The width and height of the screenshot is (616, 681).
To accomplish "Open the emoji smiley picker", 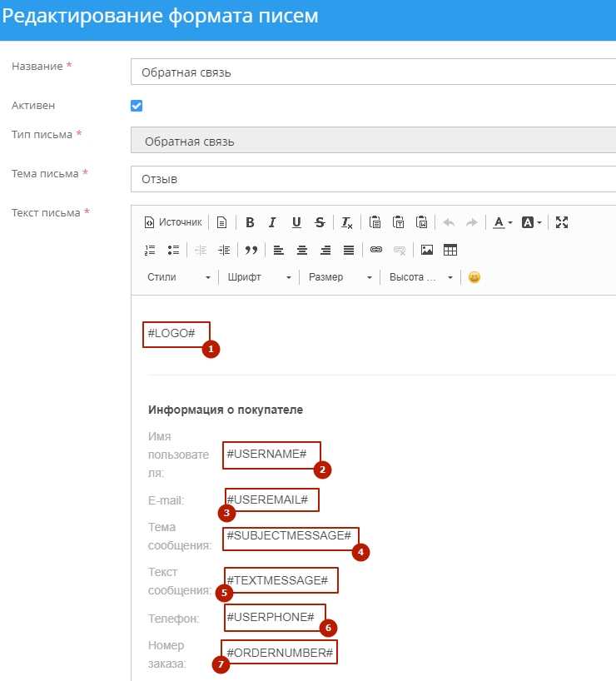I will coord(474,277).
